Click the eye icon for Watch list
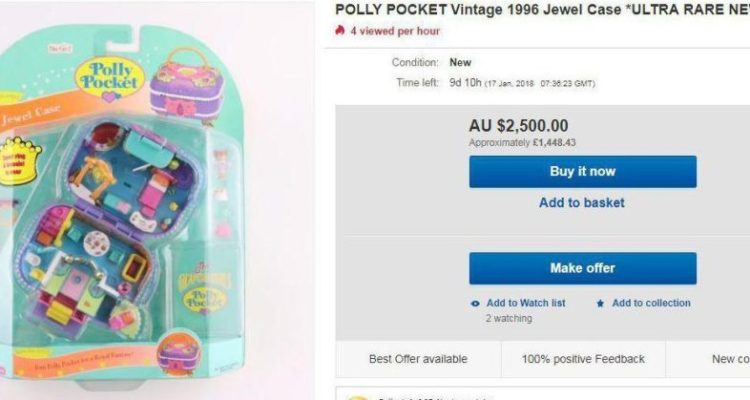Image resolution: width=750 pixels, height=400 pixels. (x=475, y=303)
